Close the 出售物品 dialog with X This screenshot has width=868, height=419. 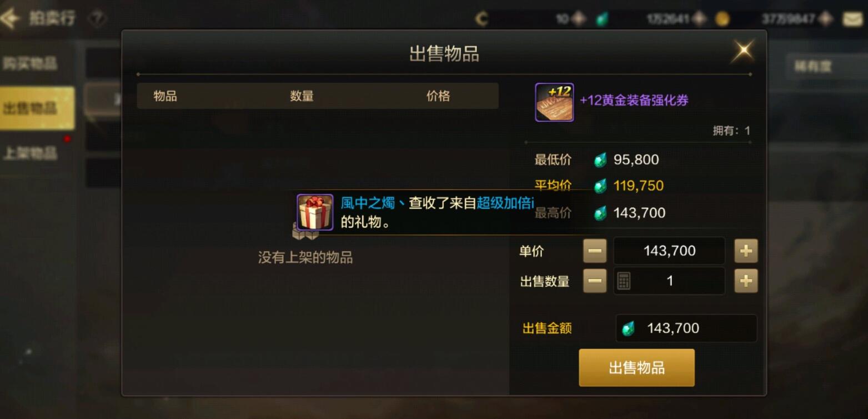pos(743,51)
